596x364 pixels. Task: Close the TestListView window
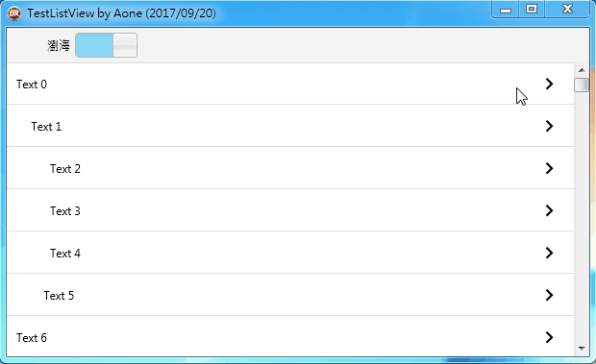coord(567,10)
